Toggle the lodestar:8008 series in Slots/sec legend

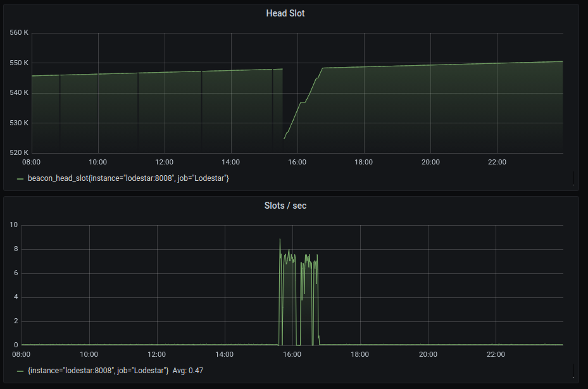point(98,371)
